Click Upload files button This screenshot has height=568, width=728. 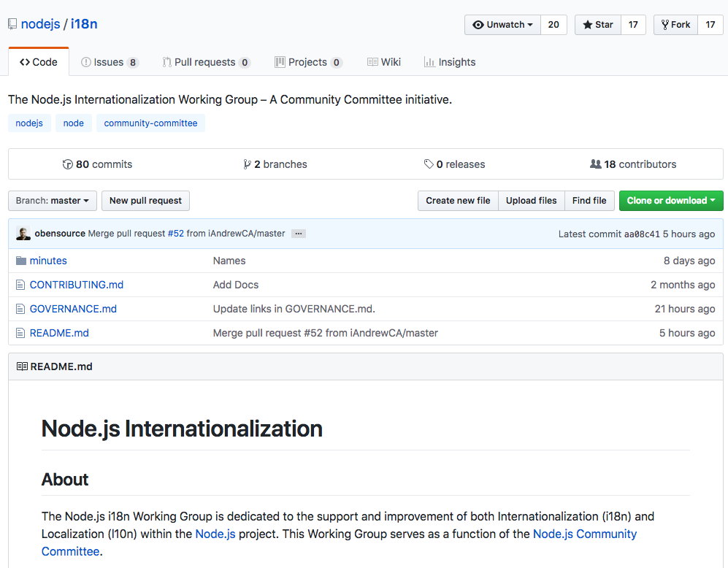point(531,201)
